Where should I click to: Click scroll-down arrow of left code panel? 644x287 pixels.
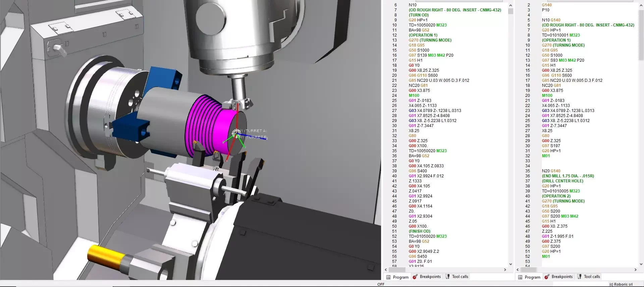click(511, 264)
